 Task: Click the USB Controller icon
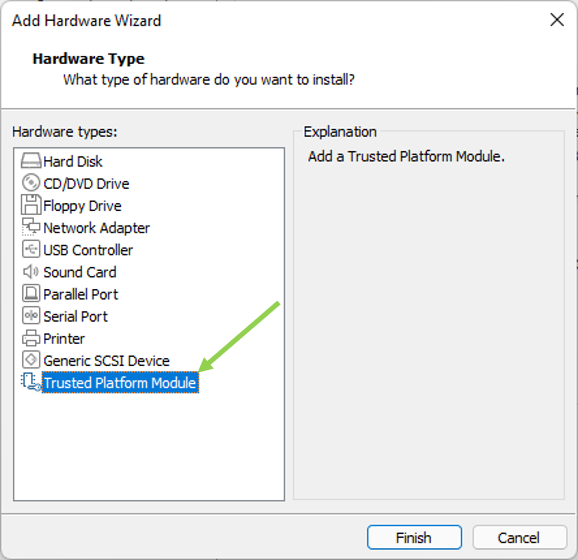click(x=31, y=249)
